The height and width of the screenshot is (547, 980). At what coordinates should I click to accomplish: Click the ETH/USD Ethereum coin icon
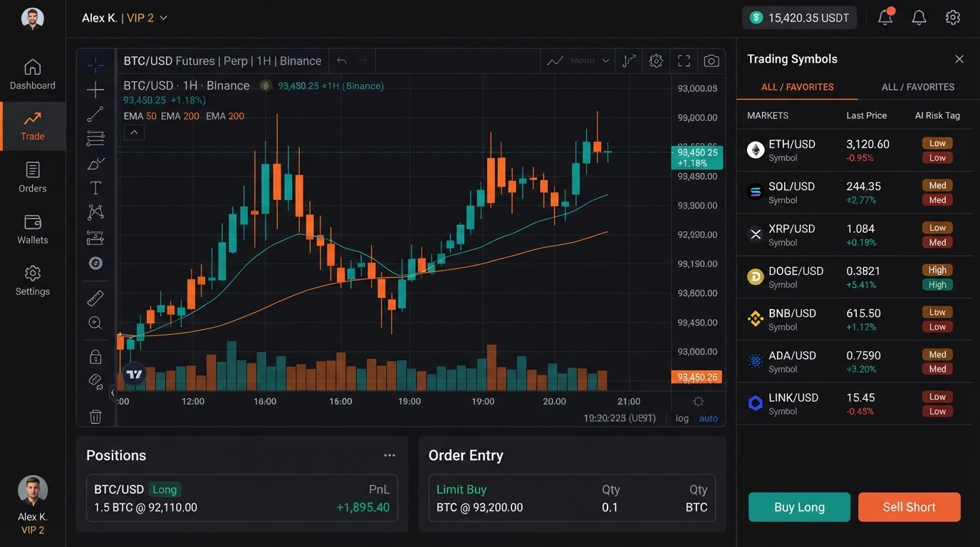click(x=756, y=150)
